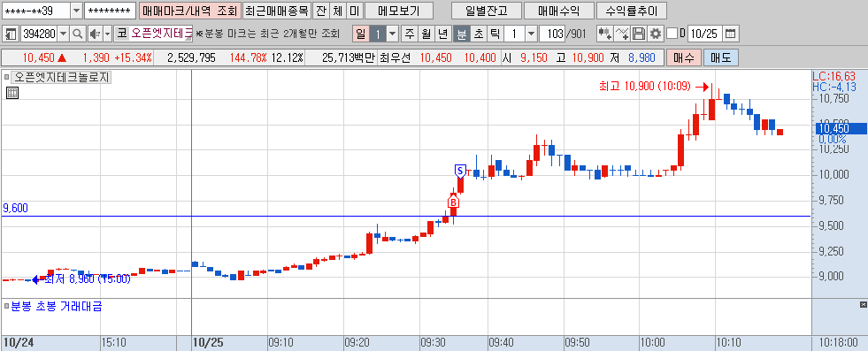The image size is (868, 351).
Task: Click the candle count field showing 103
Action: (552, 34)
